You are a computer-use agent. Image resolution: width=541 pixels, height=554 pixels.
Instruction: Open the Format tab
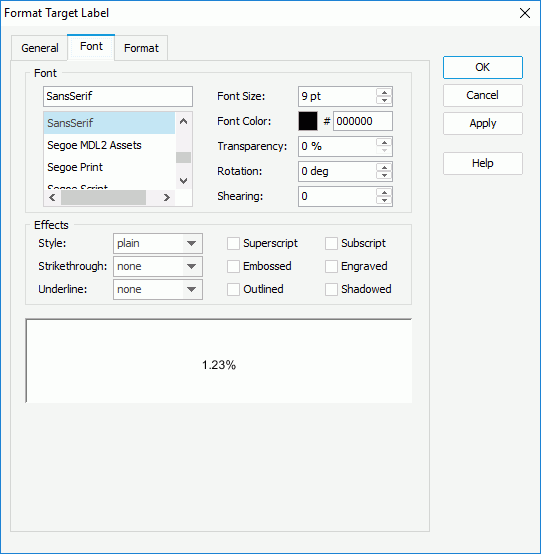[141, 48]
